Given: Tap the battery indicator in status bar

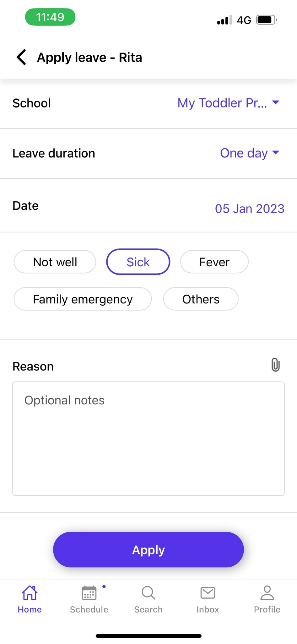Looking at the screenshot, I should point(267,20).
